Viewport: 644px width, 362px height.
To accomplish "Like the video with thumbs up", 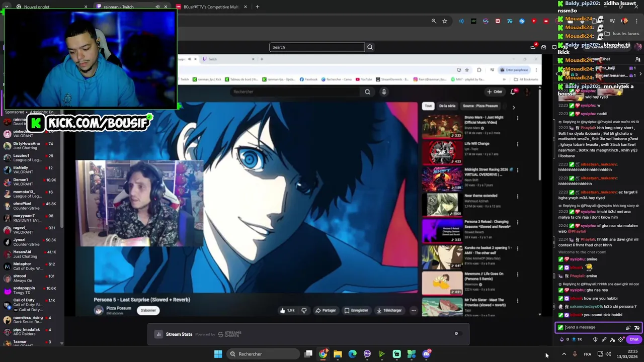I will coord(287,310).
